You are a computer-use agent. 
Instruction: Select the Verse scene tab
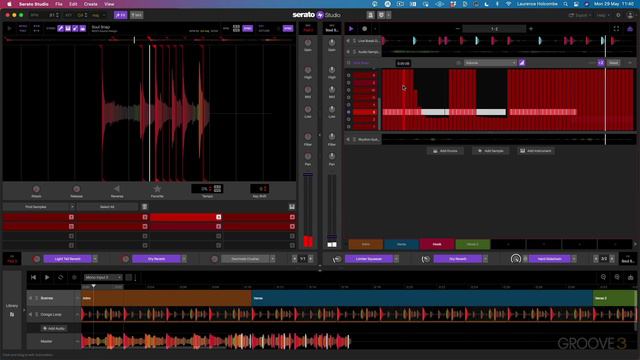coord(401,244)
